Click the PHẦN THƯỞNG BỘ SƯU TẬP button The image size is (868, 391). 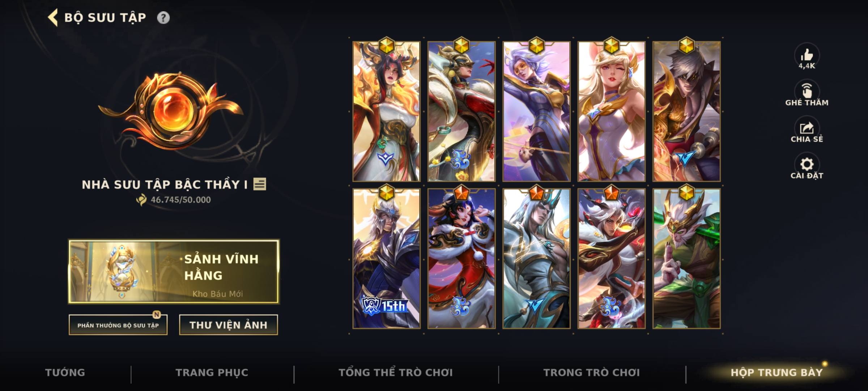click(x=118, y=325)
